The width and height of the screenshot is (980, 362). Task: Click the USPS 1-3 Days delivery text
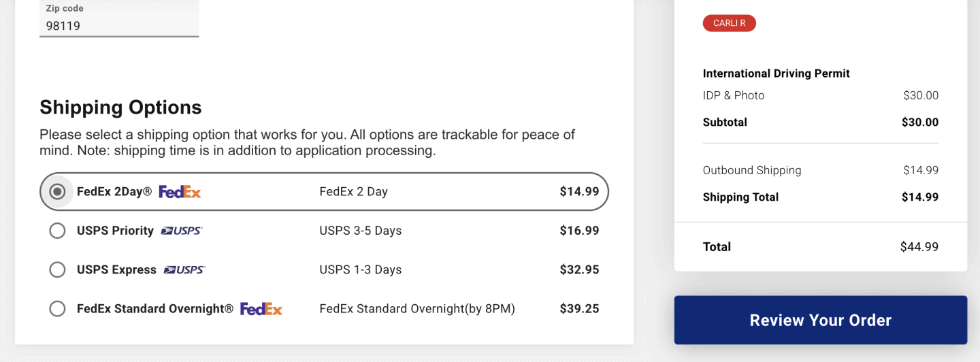tap(360, 269)
